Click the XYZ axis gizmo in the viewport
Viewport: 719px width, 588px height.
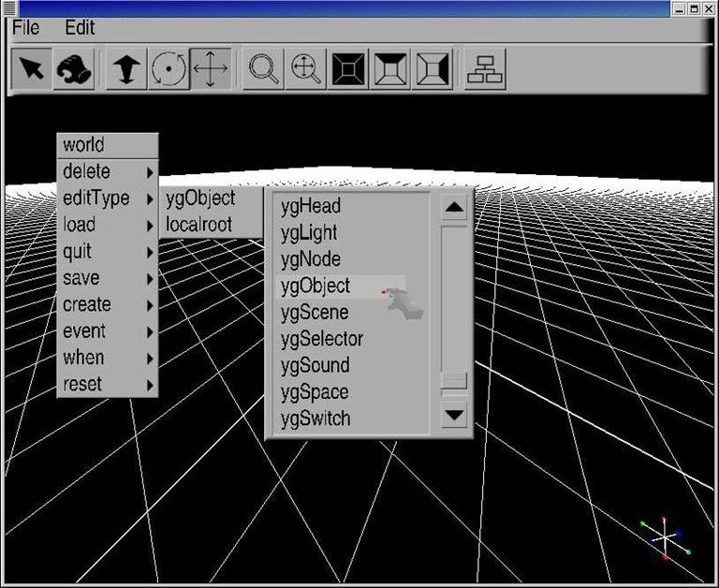coord(665,537)
